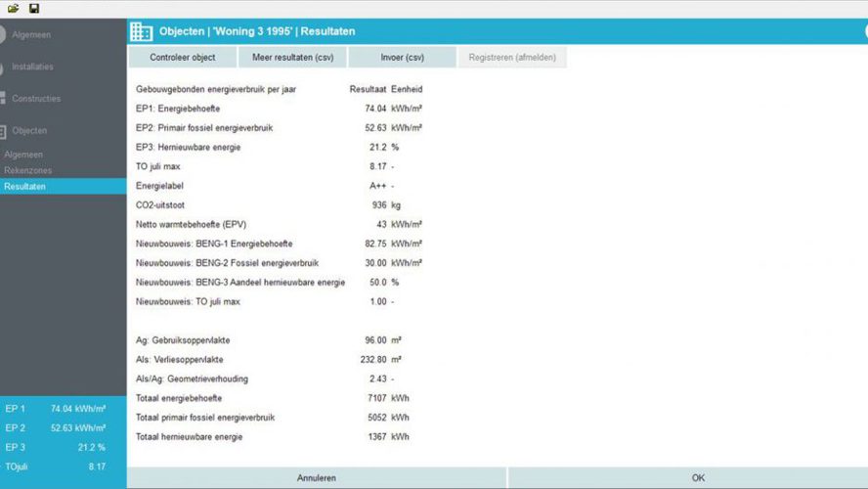
Task: Confirm with the OK button
Action: tap(697, 478)
